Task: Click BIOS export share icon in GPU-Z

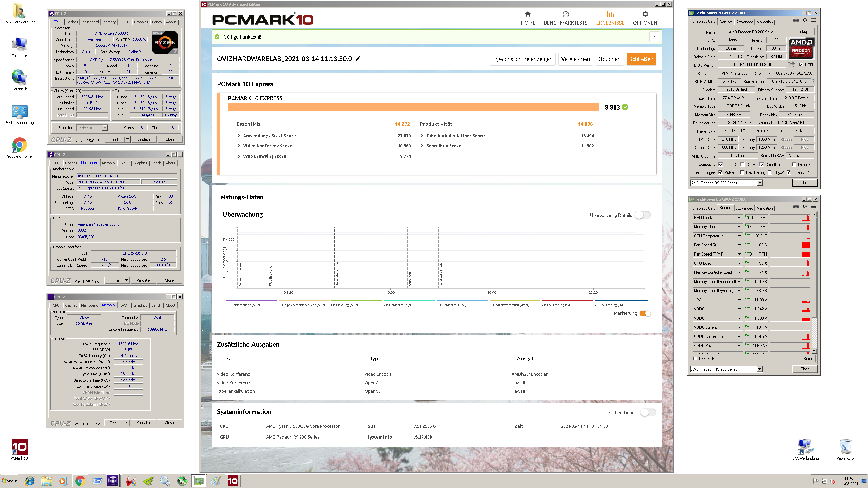Action: click(791, 65)
